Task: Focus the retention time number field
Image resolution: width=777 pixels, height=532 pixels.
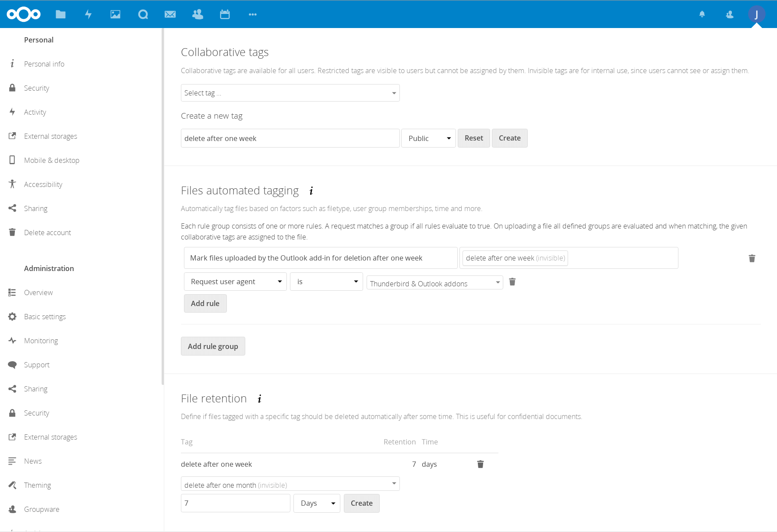Action: pyautogui.click(x=235, y=503)
